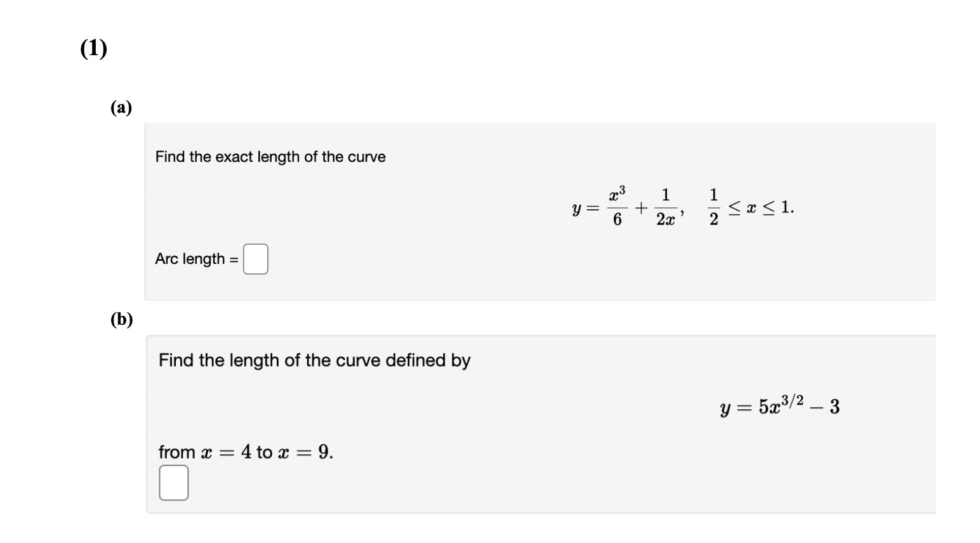Click the label (a)

pyautogui.click(x=121, y=108)
